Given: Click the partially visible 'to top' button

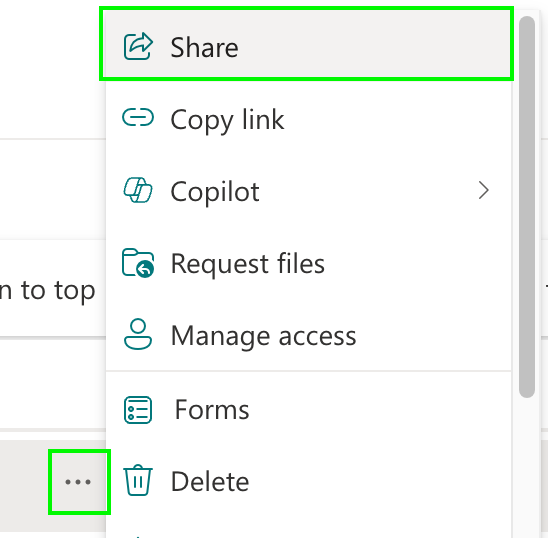Looking at the screenshot, I should 48,289.
